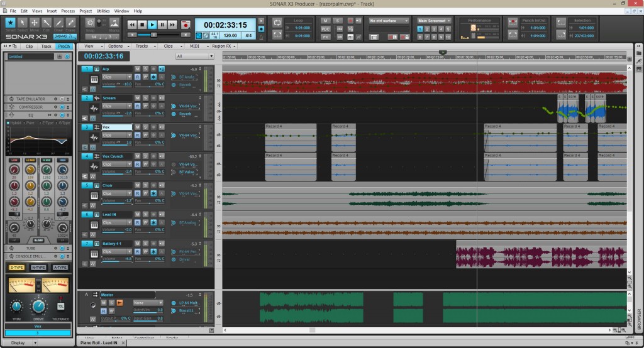Toggle freeze snowflake on Battery 4 1 track
Viewport: 644px width, 348px height.
tap(153, 251)
